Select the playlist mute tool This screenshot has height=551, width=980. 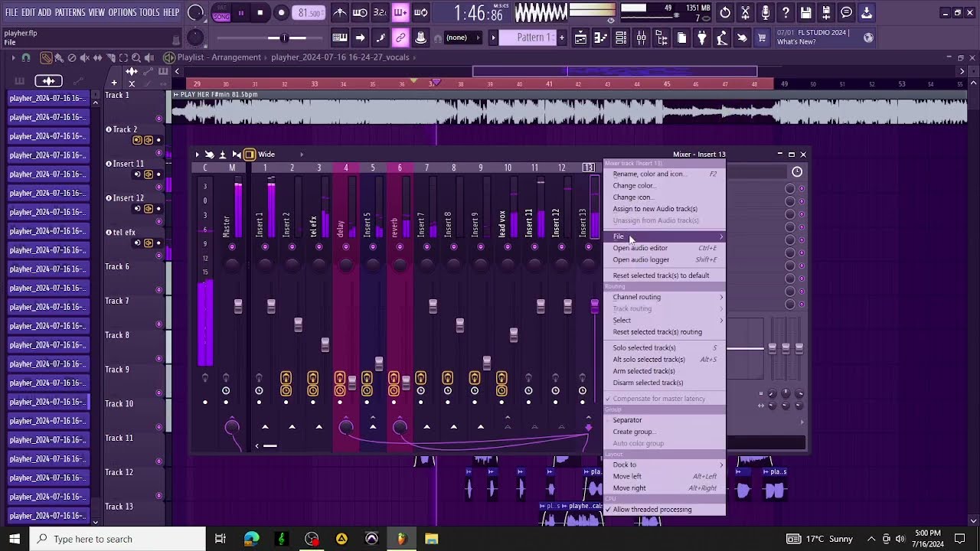[x=84, y=57]
